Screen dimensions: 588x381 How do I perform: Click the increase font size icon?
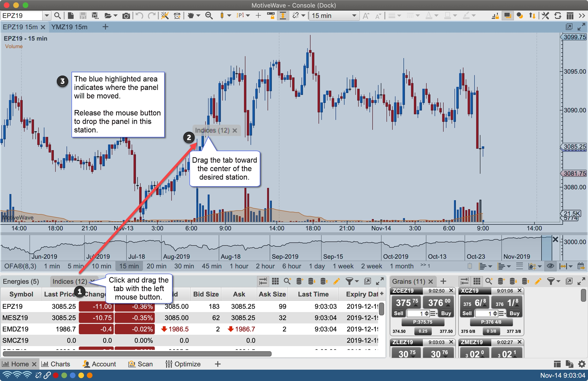tap(366, 16)
